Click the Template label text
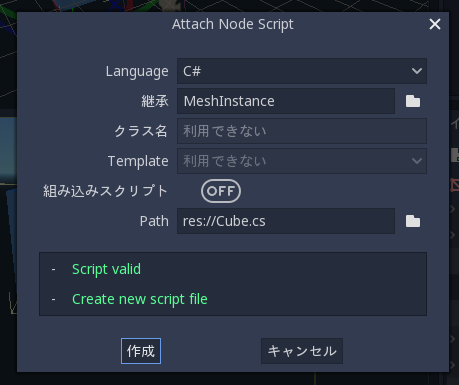459x385 pixels. point(138,161)
